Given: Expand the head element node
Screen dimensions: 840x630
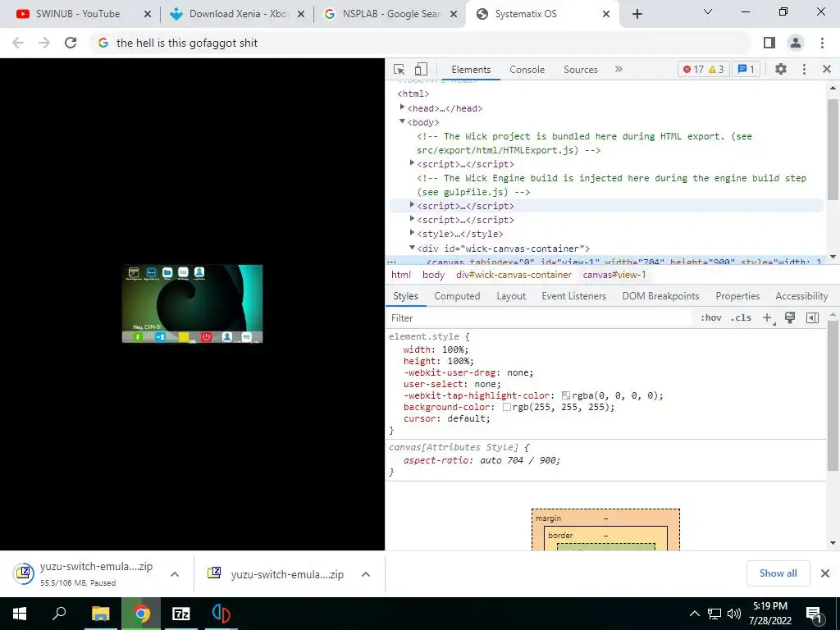Looking at the screenshot, I should point(402,107).
